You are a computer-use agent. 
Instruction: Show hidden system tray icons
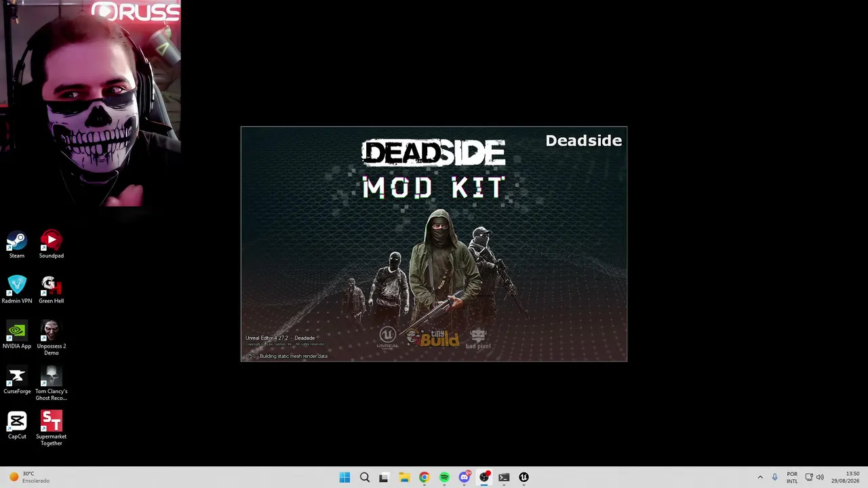pyautogui.click(x=760, y=477)
